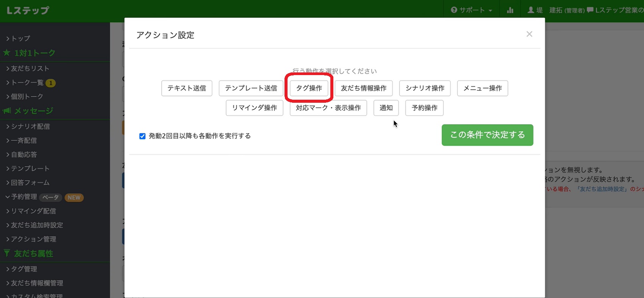Confirm with この条件で決定する button
The height and width of the screenshot is (298, 644).
click(488, 135)
